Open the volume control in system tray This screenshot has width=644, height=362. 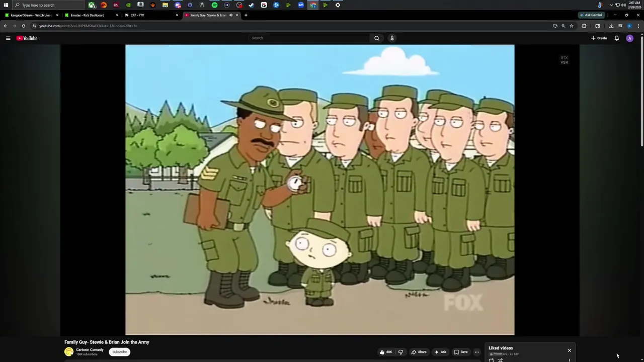click(x=623, y=5)
